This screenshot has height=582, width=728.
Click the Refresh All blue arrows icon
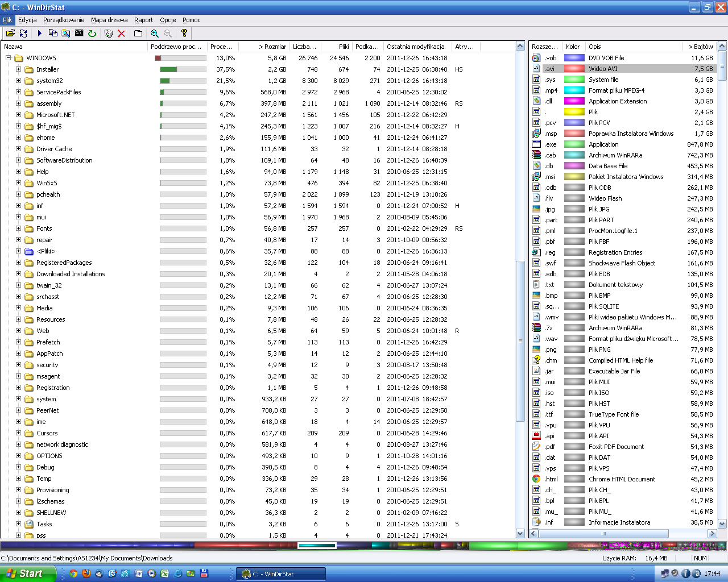point(23,34)
